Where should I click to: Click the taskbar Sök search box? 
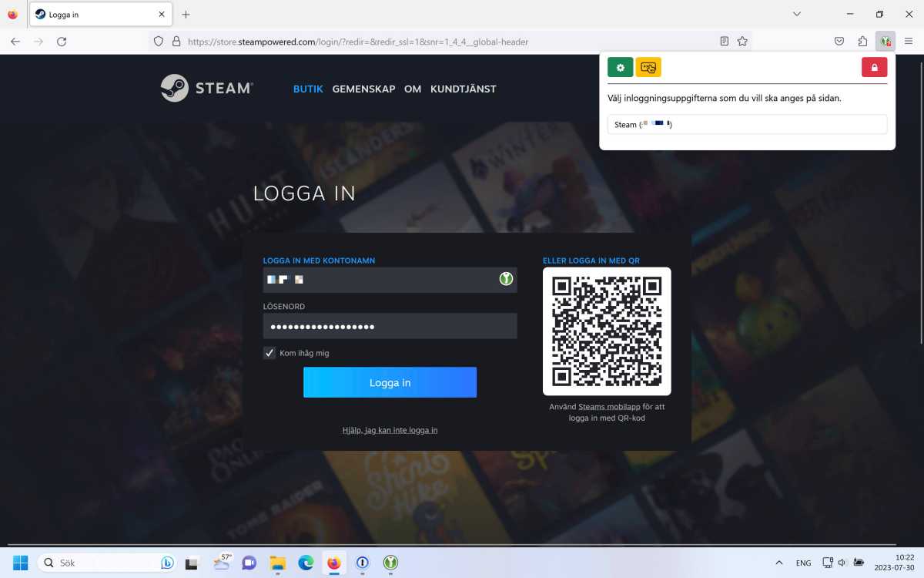[106, 563]
